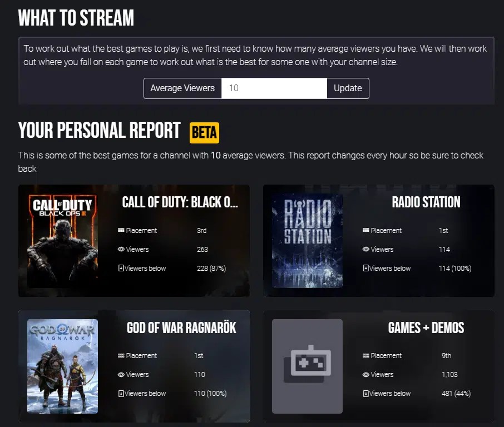Image resolution: width=504 pixels, height=427 pixels.
Task: Open the God of War Ragnarök title link
Action: tap(181, 327)
